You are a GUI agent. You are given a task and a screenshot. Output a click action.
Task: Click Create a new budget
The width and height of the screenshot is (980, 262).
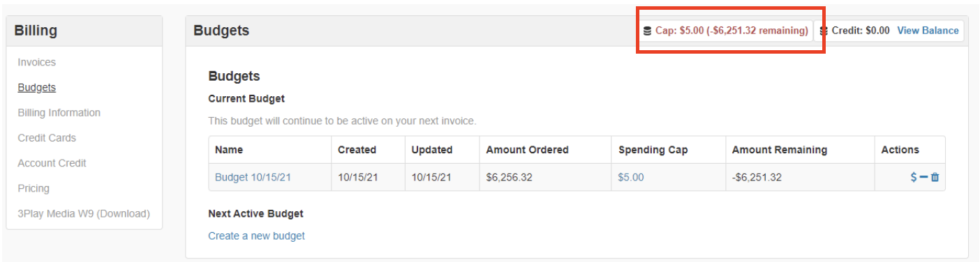[256, 236]
